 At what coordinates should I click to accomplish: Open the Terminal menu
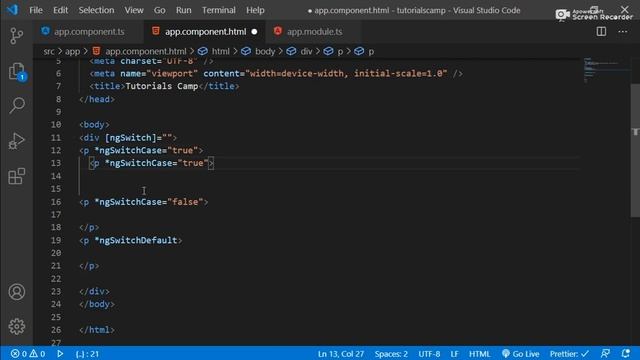coord(218,10)
